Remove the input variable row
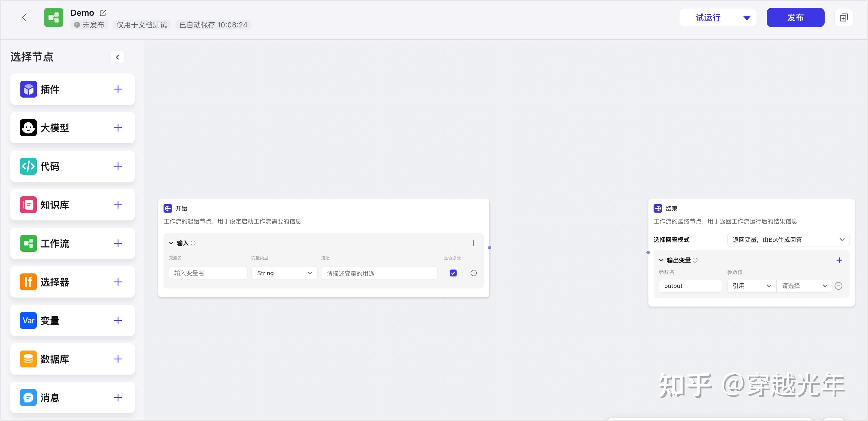This screenshot has height=421, width=868. click(x=473, y=273)
